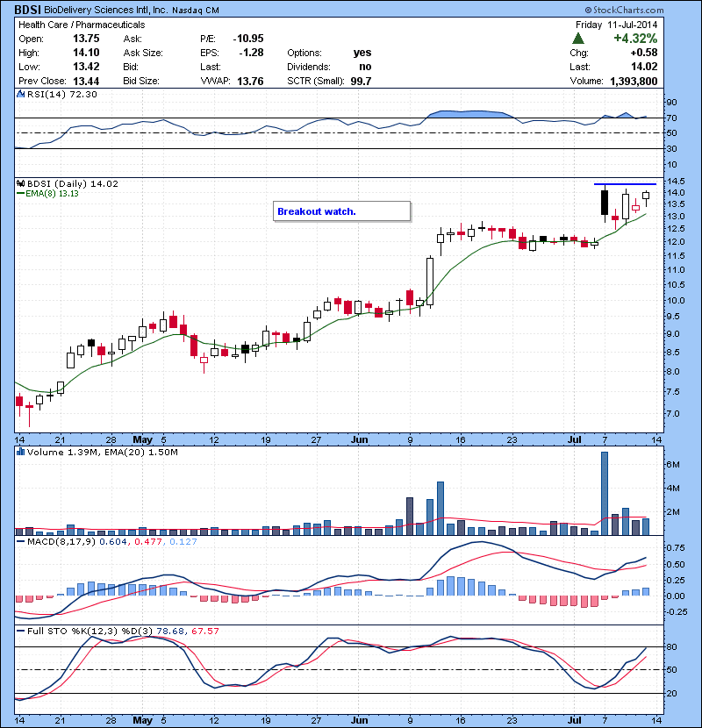702x728 pixels.
Task: Click the blue resistance line near 14.5
Action: [625, 184]
